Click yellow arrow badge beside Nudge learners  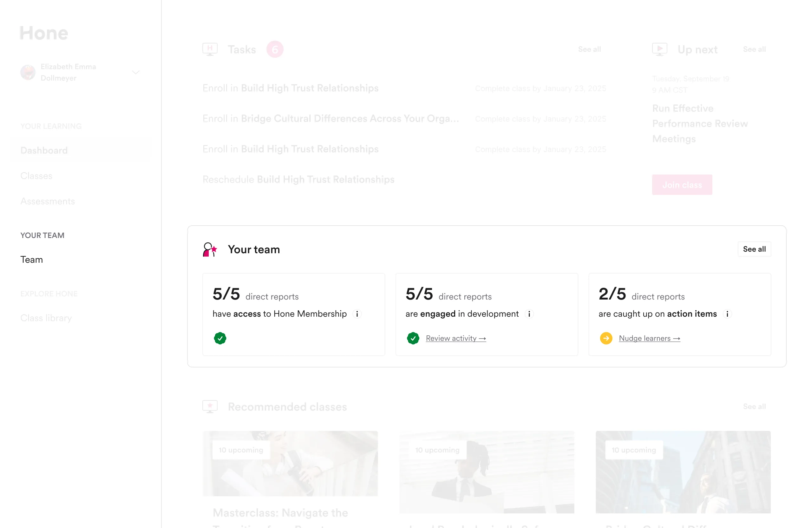click(x=606, y=338)
